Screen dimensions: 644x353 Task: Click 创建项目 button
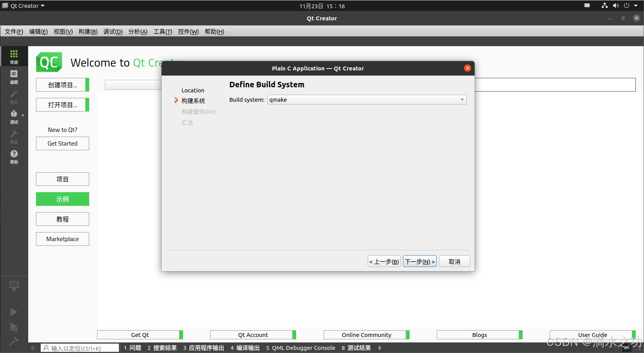(x=63, y=85)
